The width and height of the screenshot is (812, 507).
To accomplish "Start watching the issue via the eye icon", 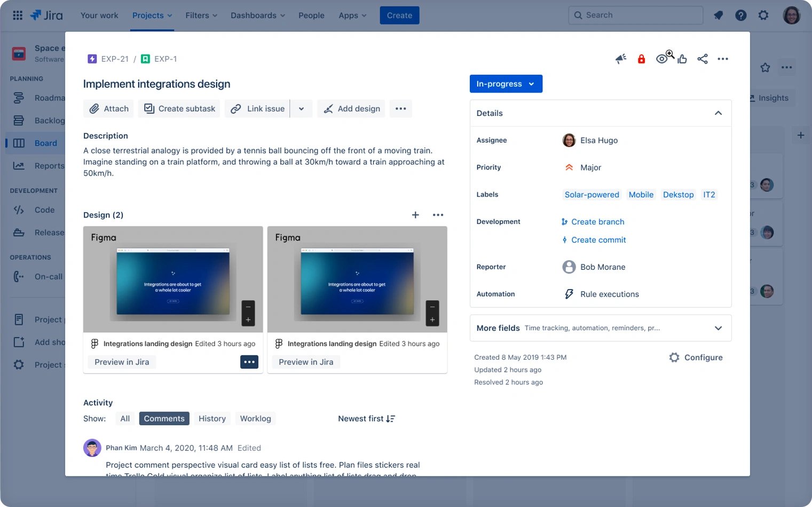I will [662, 59].
